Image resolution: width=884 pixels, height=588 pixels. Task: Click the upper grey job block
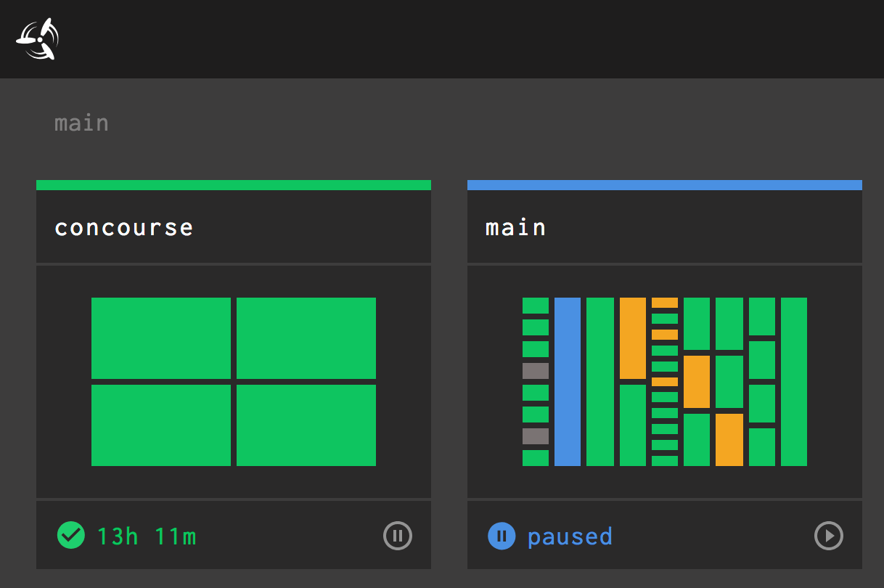point(535,371)
